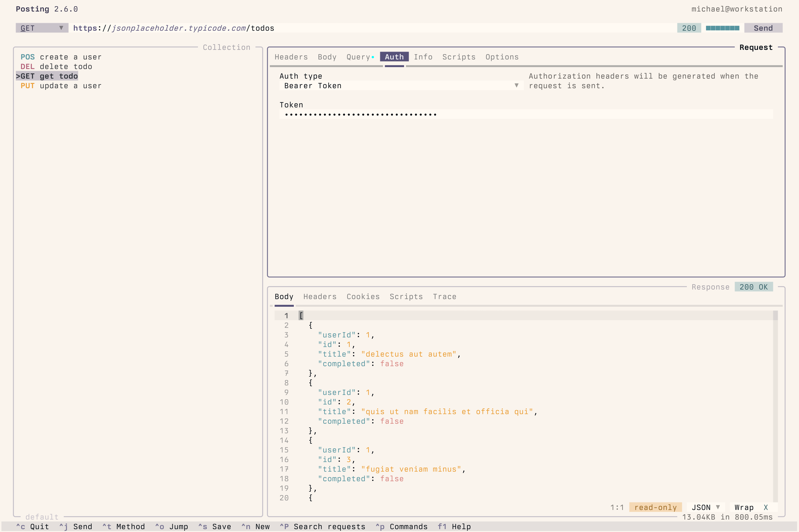
Task: Open the GET method dropdown
Action: click(42, 28)
